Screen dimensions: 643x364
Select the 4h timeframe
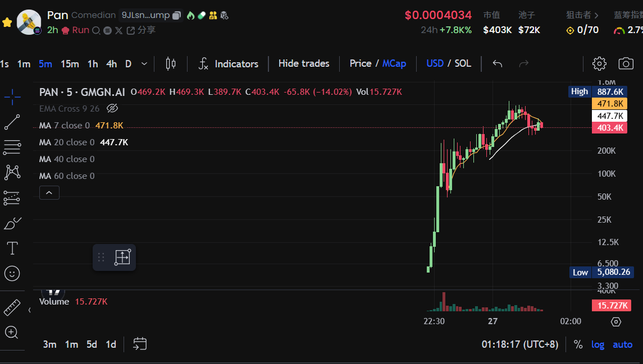(111, 64)
